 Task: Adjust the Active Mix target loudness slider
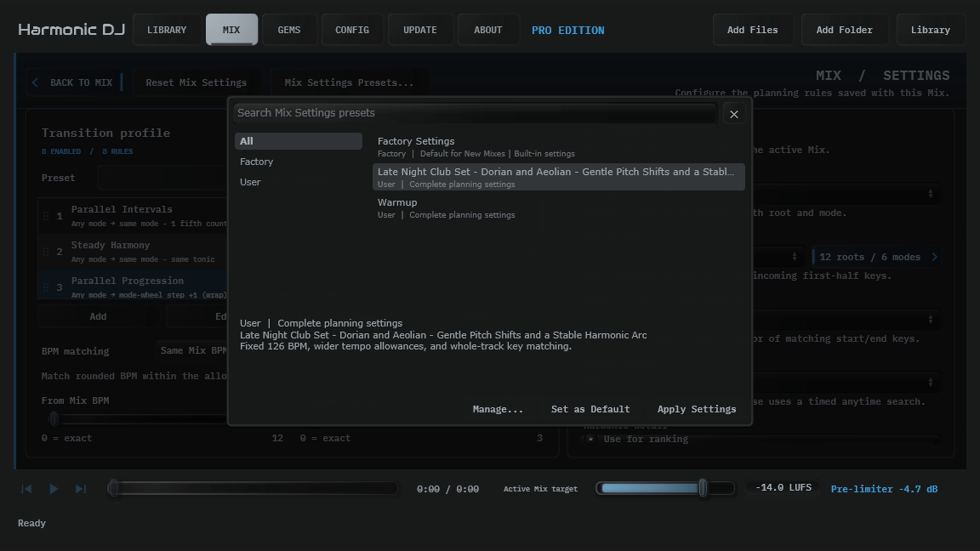pyautogui.click(x=665, y=489)
